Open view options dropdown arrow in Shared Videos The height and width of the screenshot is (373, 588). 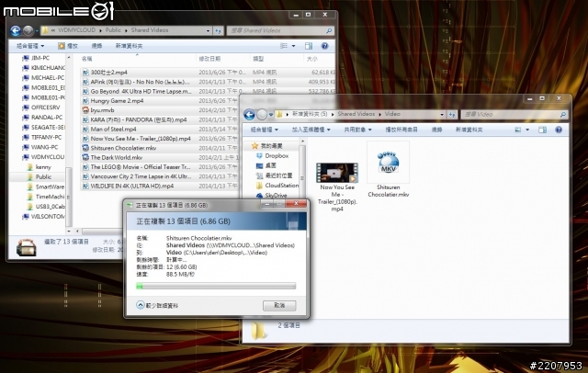pyautogui.click(x=293, y=46)
